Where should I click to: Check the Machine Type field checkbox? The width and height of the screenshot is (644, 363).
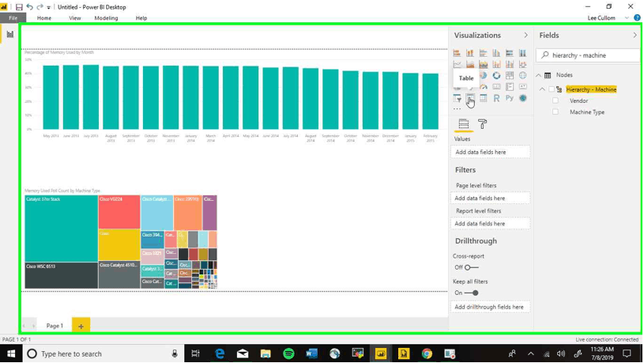555,112
